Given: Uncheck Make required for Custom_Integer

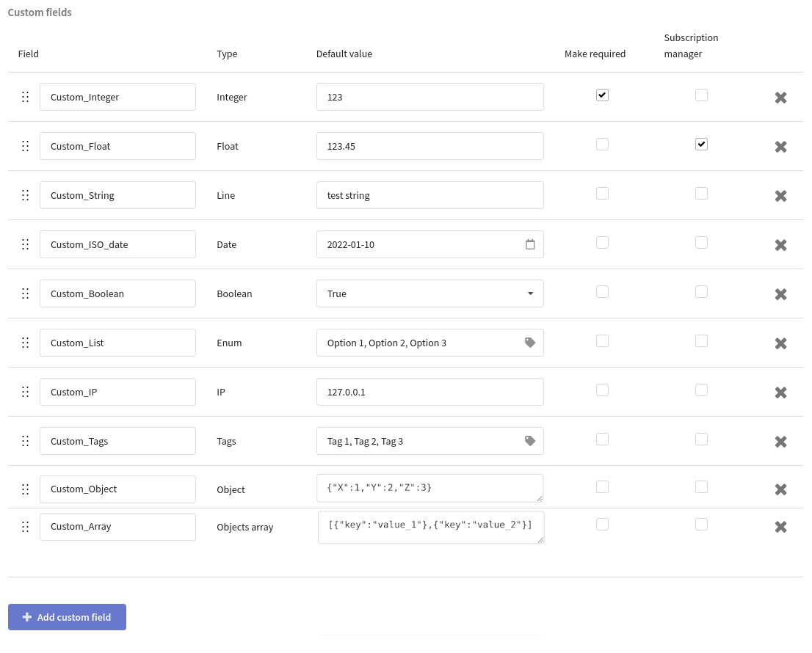Looking at the screenshot, I should (602, 95).
